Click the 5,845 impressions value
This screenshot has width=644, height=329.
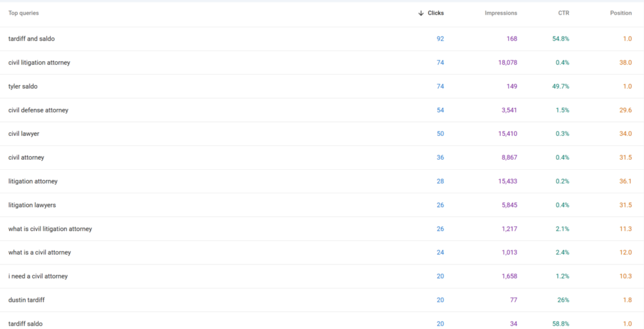(x=509, y=205)
